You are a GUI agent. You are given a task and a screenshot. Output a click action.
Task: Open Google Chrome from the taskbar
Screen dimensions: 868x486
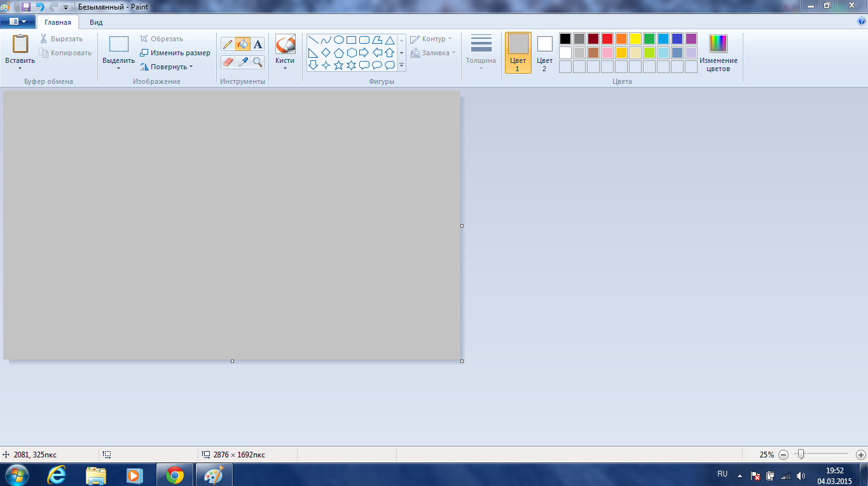point(175,475)
